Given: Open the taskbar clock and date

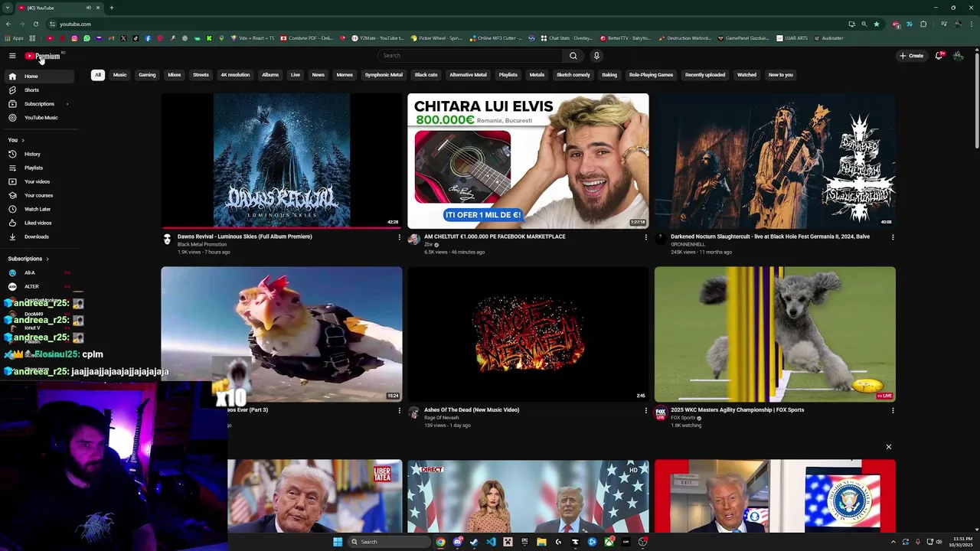Looking at the screenshot, I should [x=962, y=542].
